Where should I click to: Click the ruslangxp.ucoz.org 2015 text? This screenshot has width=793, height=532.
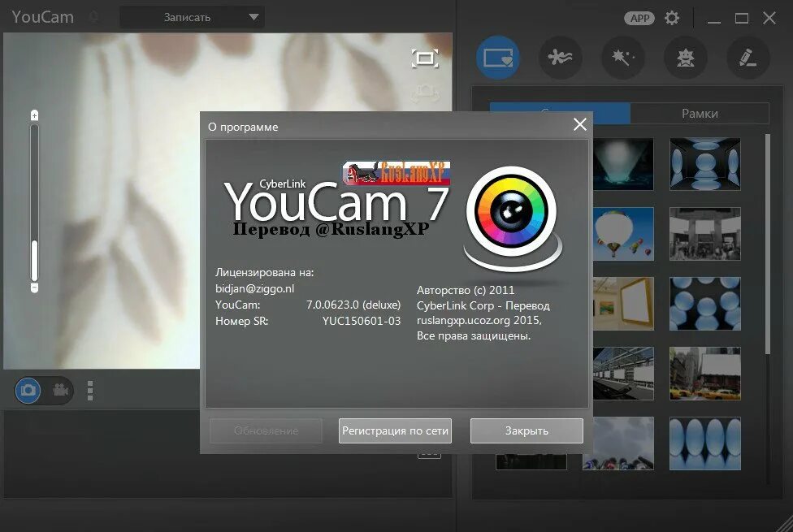click(x=479, y=320)
